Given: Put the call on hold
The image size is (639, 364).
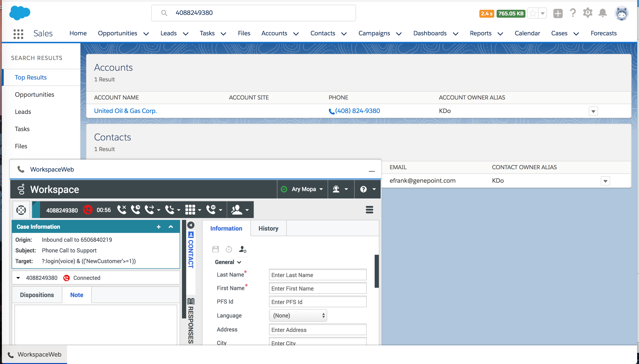Looking at the screenshot, I should [x=135, y=209].
